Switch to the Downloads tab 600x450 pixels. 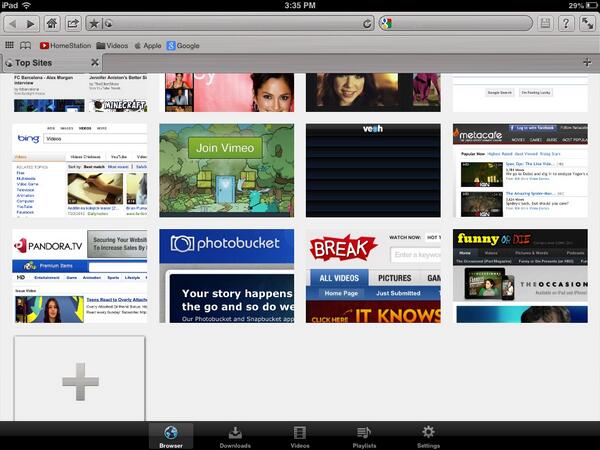[235, 436]
